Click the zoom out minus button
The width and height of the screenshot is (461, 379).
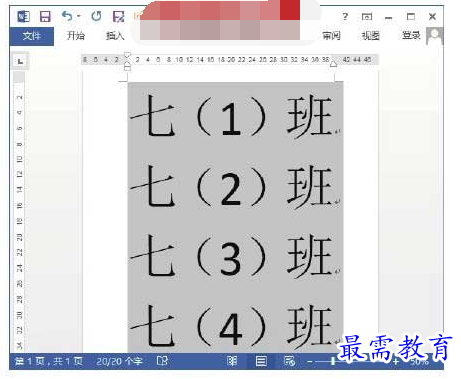[310, 361]
